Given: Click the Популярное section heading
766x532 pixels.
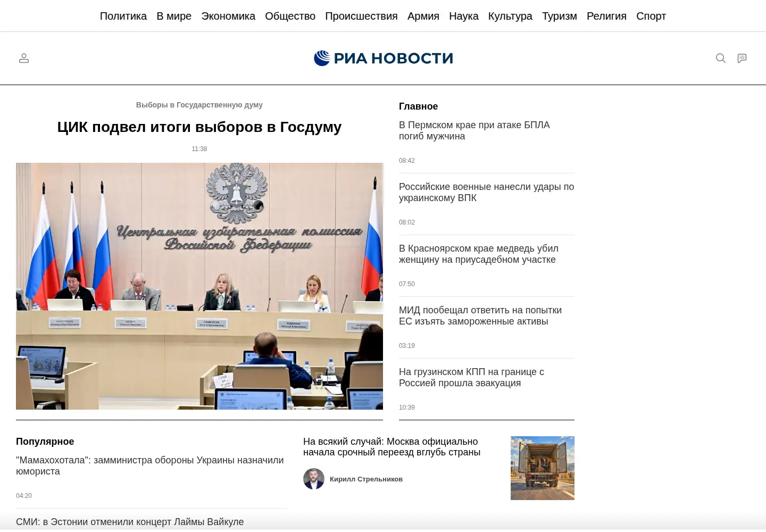Looking at the screenshot, I should tap(45, 442).
